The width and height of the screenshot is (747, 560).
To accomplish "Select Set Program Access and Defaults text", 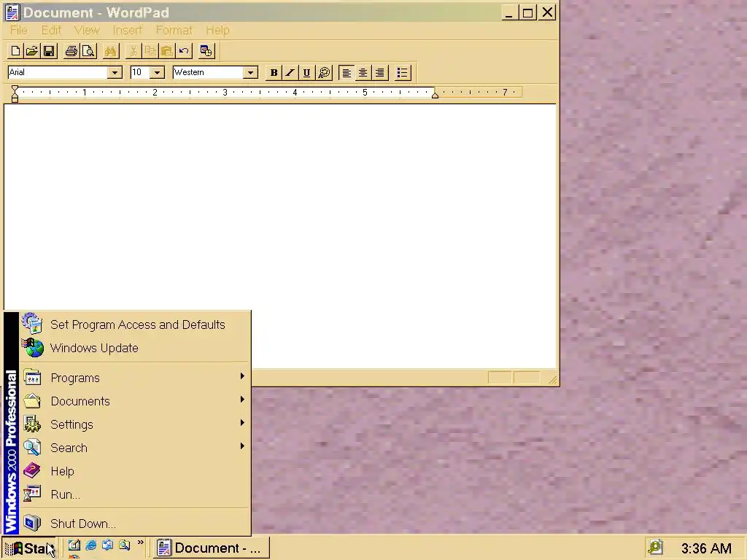I will 138,324.
